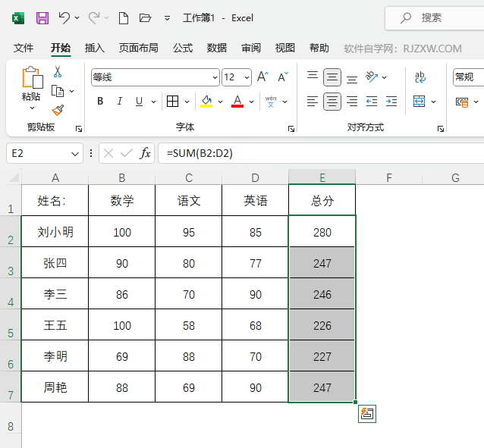Image resolution: width=484 pixels, height=448 pixels.
Task: Click the Save icon in title bar
Action: tap(42, 18)
